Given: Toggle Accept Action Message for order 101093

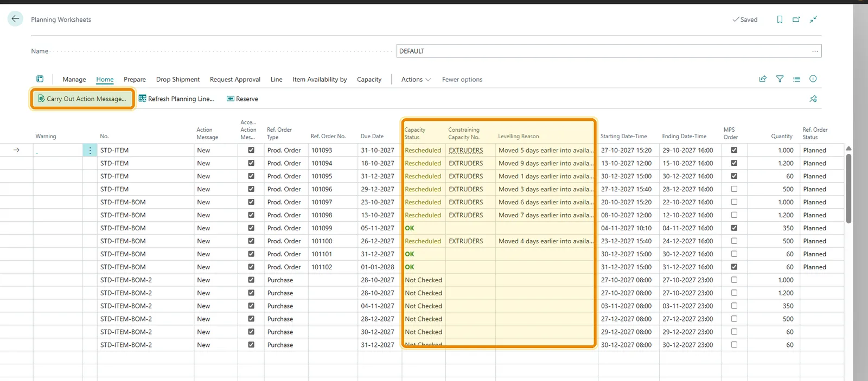Looking at the screenshot, I should coord(251,150).
